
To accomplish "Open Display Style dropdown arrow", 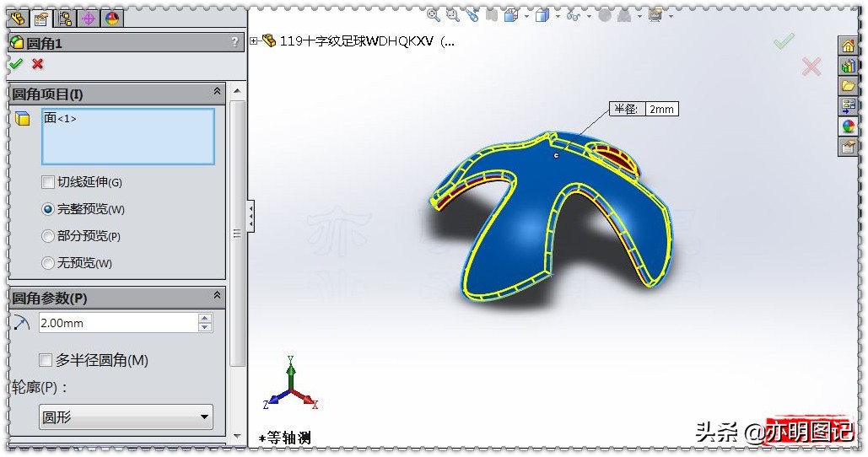I will tap(558, 16).
